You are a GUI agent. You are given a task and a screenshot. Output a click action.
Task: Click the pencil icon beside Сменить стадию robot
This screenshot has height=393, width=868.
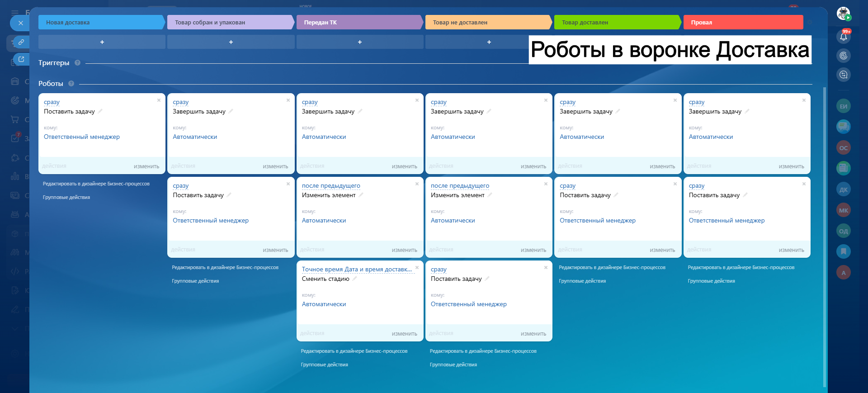355,279
